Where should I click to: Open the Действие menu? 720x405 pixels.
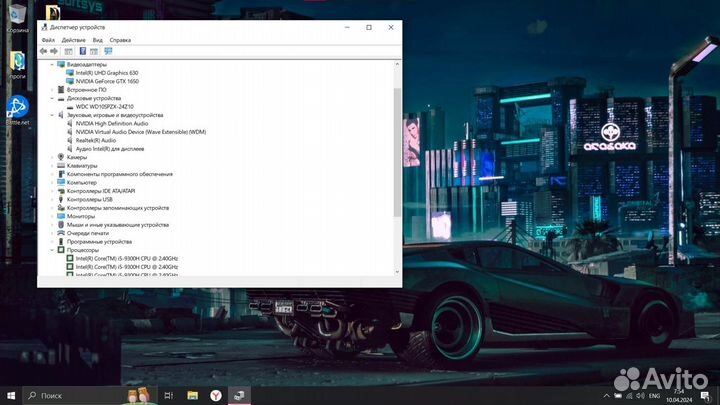73,40
